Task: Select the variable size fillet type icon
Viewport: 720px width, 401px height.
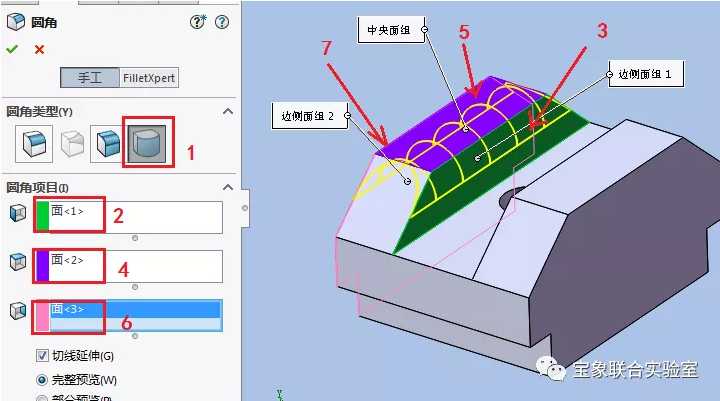Action: (x=72, y=144)
